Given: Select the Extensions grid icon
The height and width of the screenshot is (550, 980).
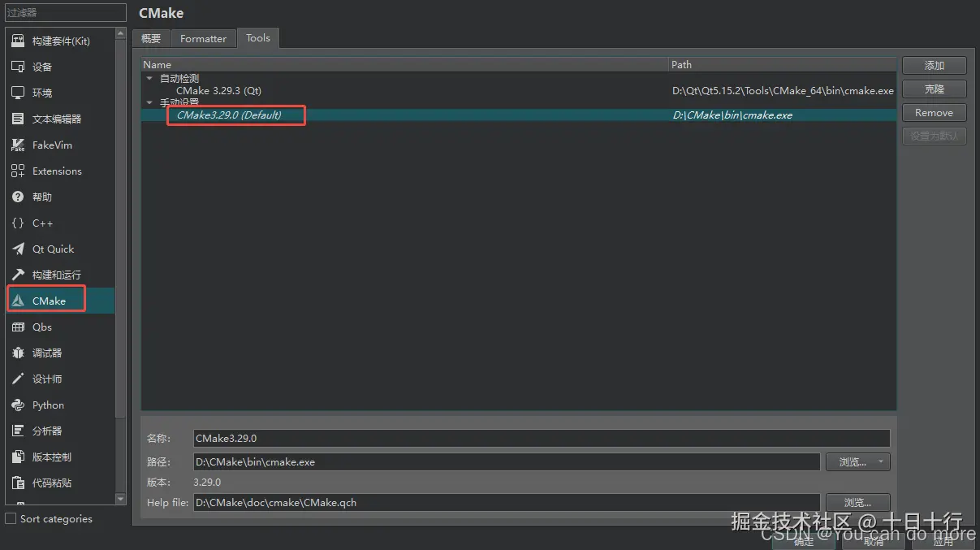Looking at the screenshot, I should (x=18, y=171).
